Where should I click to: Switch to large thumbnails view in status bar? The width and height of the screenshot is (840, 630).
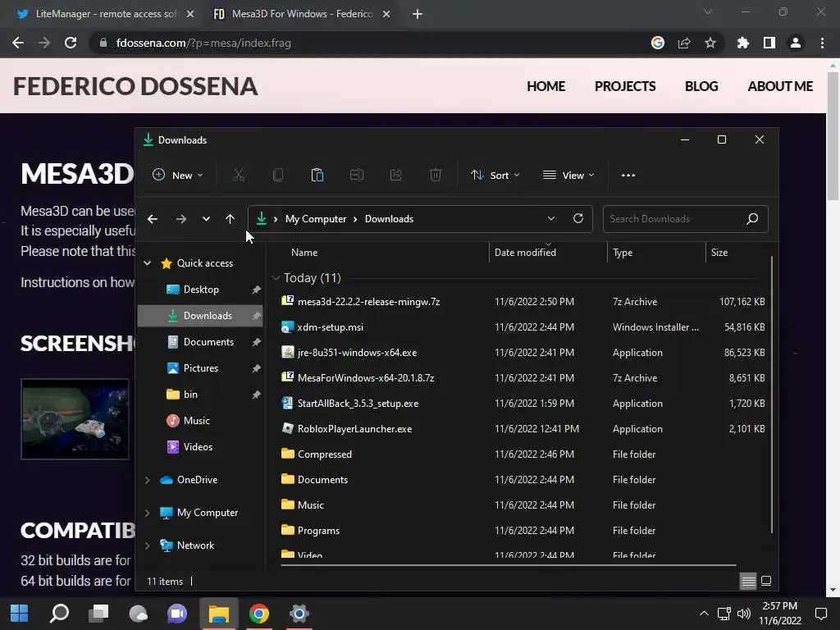766,581
